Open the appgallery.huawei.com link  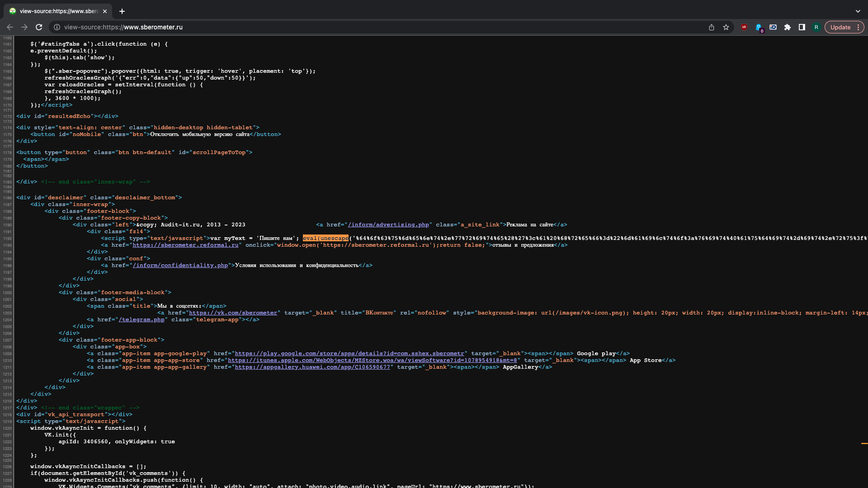(312, 367)
